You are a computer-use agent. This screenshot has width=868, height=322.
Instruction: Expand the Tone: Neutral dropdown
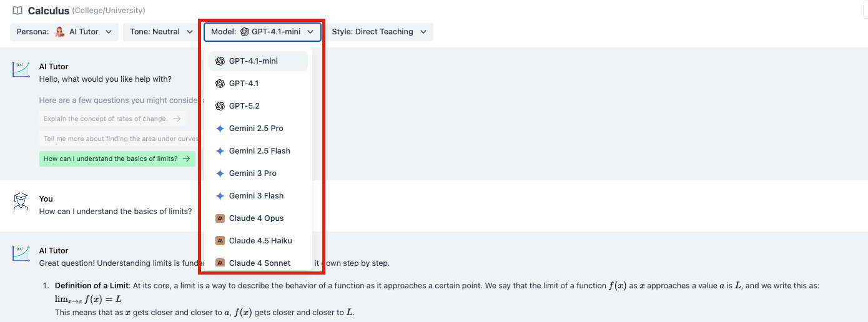coord(162,32)
